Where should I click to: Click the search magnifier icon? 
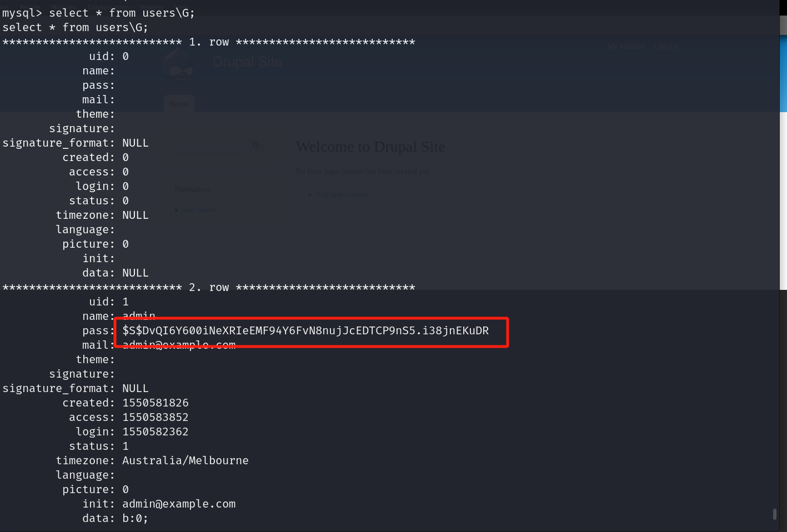[x=255, y=145]
